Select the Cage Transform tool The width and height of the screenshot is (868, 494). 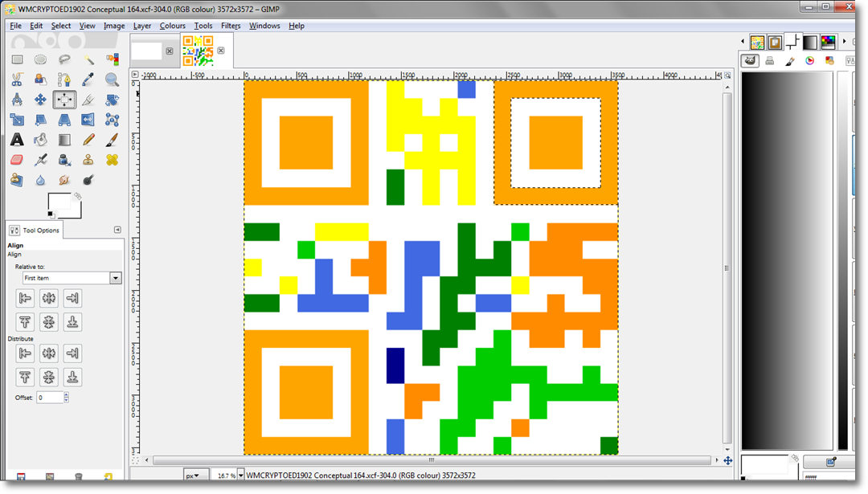coord(112,120)
